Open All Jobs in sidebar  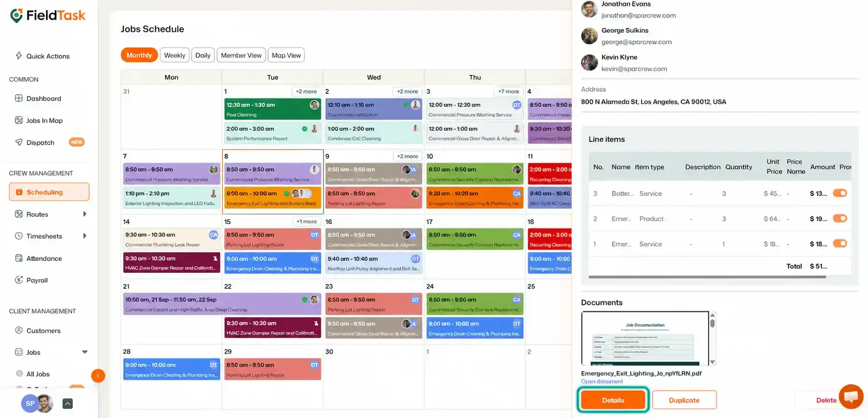point(38,374)
